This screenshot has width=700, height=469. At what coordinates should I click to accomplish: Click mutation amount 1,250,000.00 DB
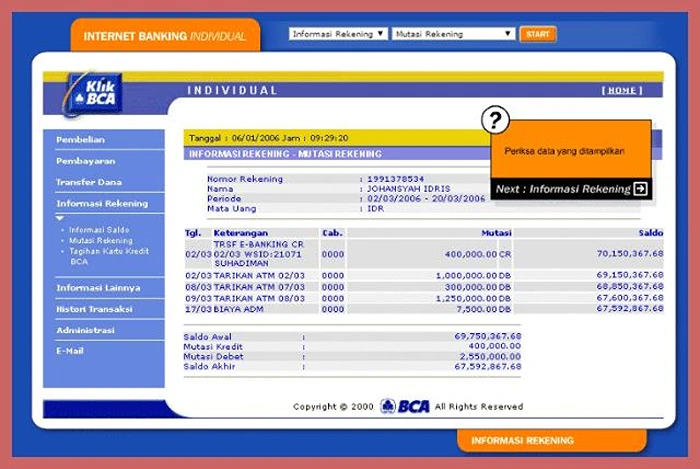(x=473, y=298)
